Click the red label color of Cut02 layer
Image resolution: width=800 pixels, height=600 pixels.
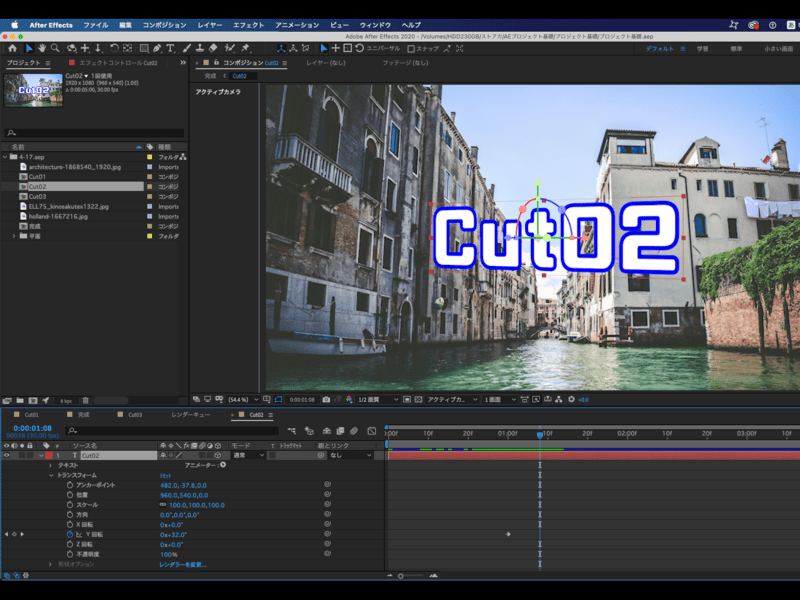click(48, 455)
